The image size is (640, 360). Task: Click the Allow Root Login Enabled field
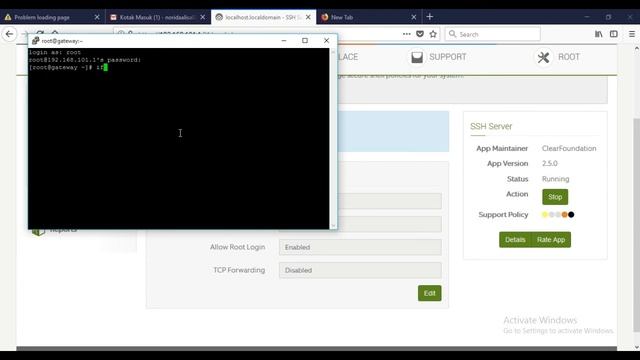point(360,247)
